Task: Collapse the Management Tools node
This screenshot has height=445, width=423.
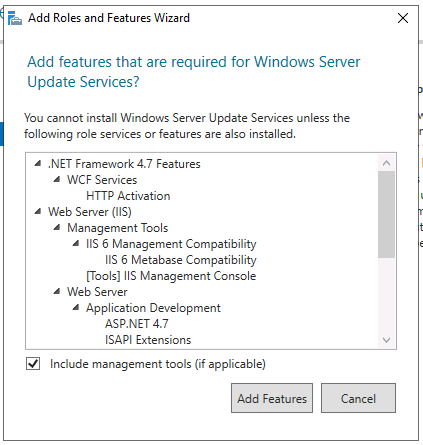Action: coord(57,227)
